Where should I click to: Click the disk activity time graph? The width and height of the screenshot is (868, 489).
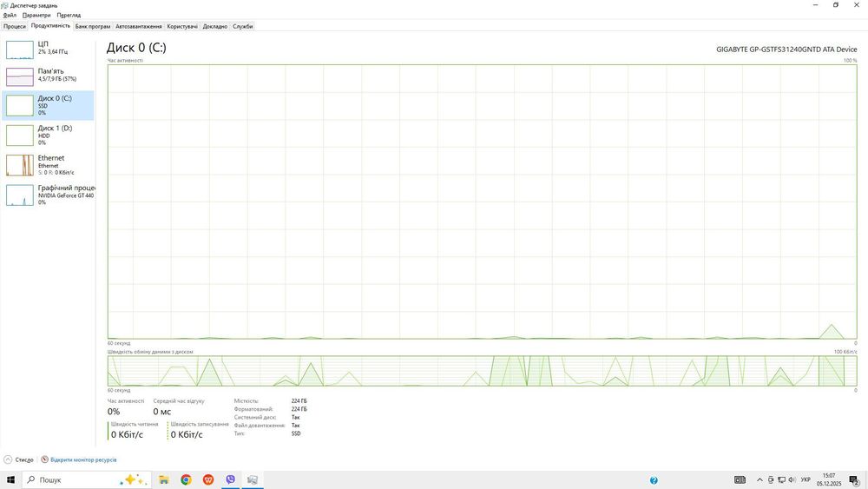coord(482,202)
